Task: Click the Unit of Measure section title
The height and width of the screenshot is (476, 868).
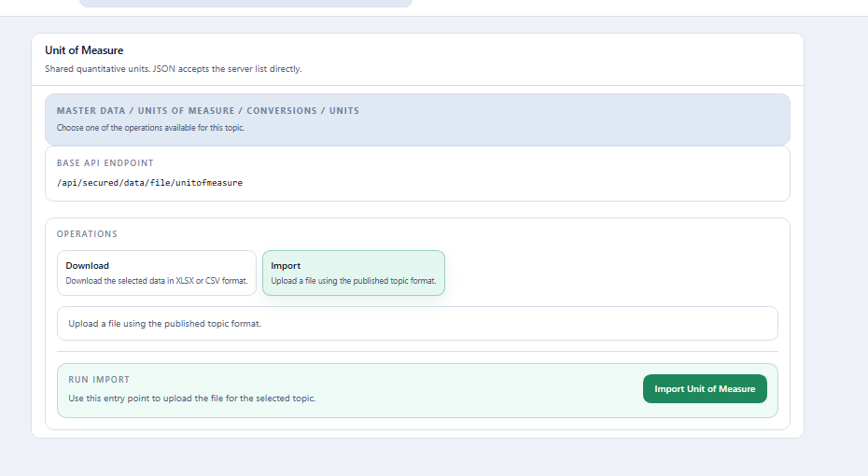Action: pos(84,50)
